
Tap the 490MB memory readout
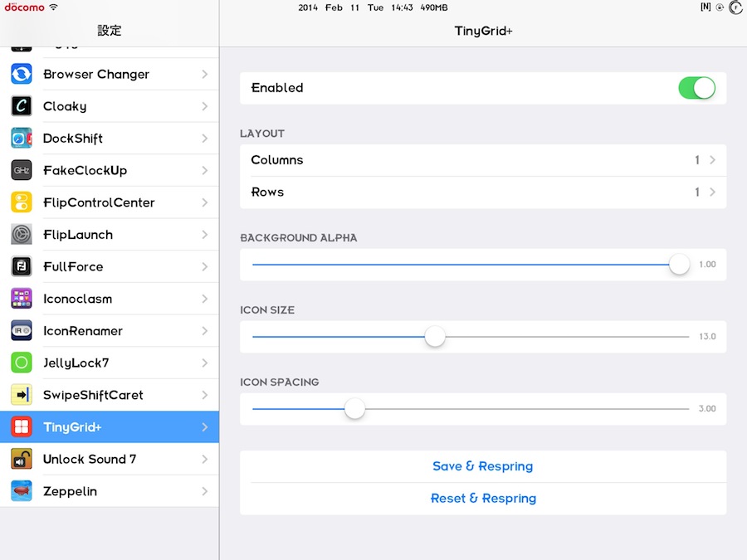(x=434, y=7)
